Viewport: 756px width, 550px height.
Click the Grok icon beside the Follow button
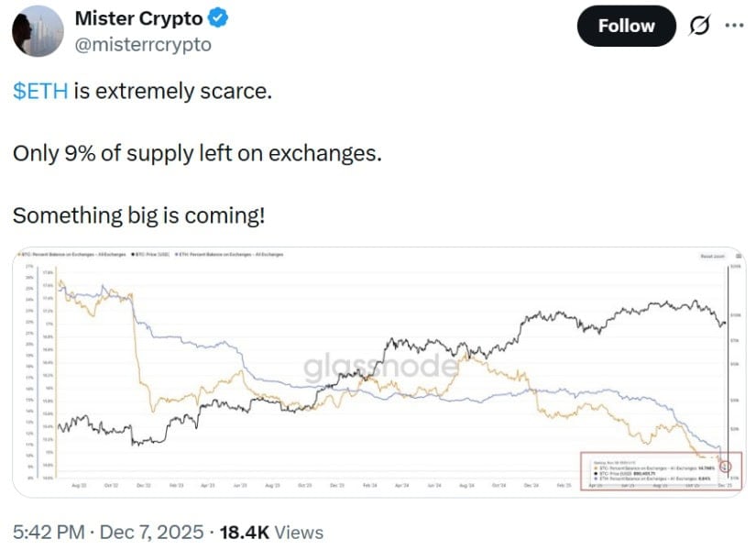coord(698,26)
